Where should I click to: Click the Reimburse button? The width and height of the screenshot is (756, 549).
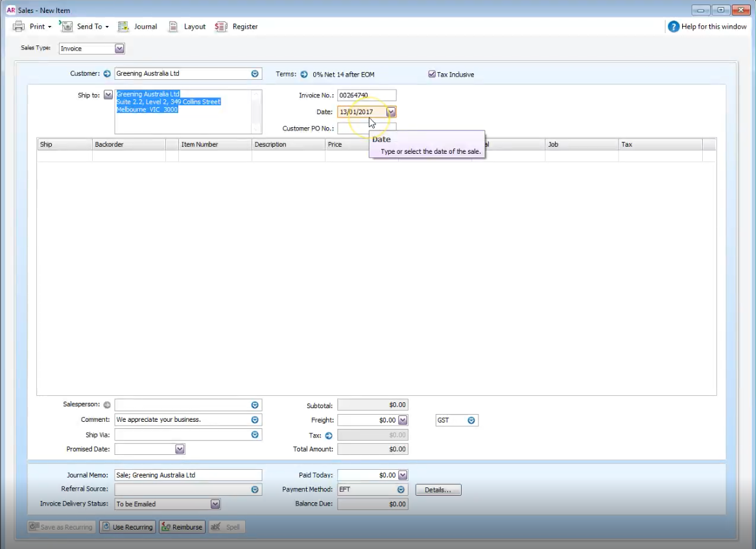pos(182,527)
